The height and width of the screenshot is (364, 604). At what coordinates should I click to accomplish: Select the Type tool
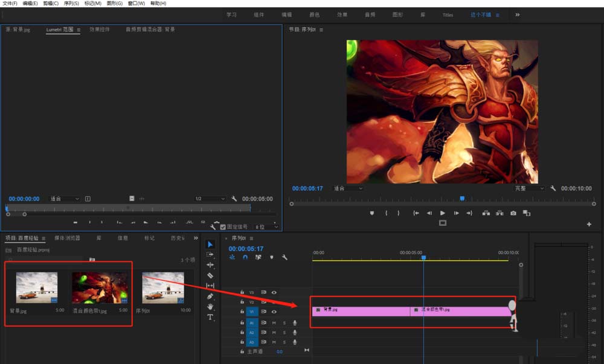click(210, 317)
